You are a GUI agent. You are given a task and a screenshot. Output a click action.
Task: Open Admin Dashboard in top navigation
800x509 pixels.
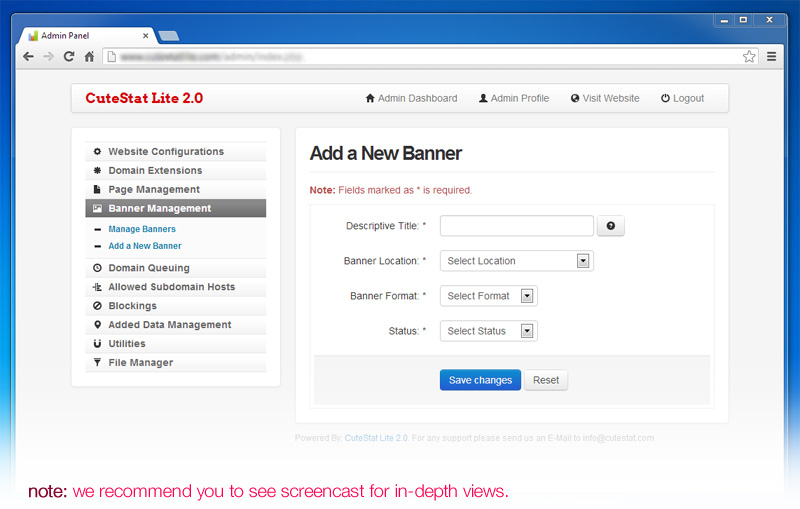pyautogui.click(x=411, y=98)
